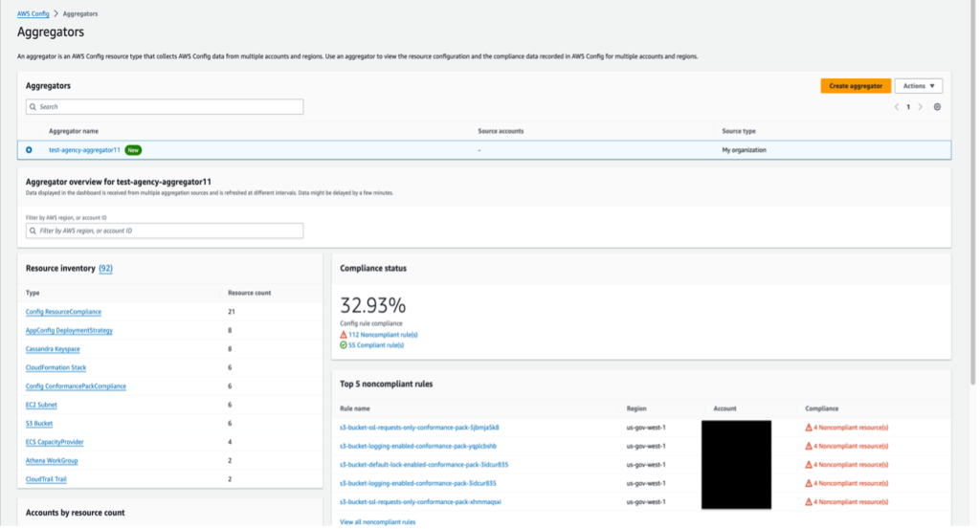Image resolution: width=980 pixels, height=529 pixels.
Task: Open the AppConfig DeploymentStrategy resource type
Action: pos(69,330)
